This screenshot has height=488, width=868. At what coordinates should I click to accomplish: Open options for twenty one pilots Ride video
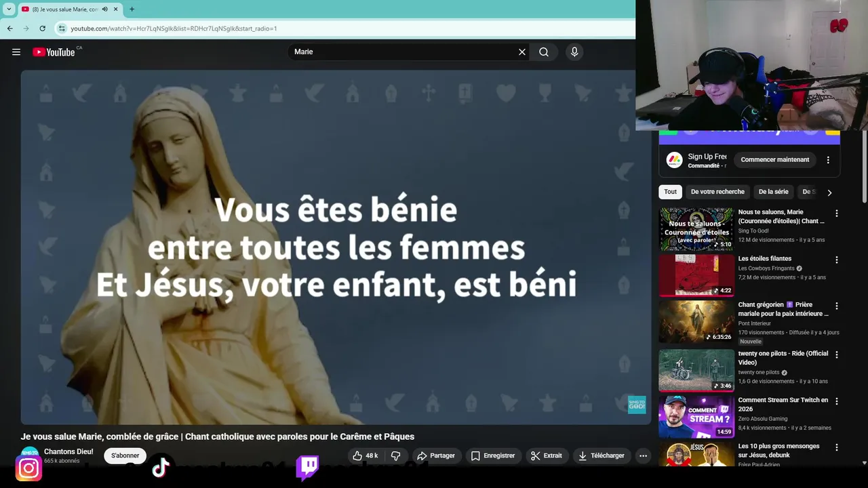(836, 354)
